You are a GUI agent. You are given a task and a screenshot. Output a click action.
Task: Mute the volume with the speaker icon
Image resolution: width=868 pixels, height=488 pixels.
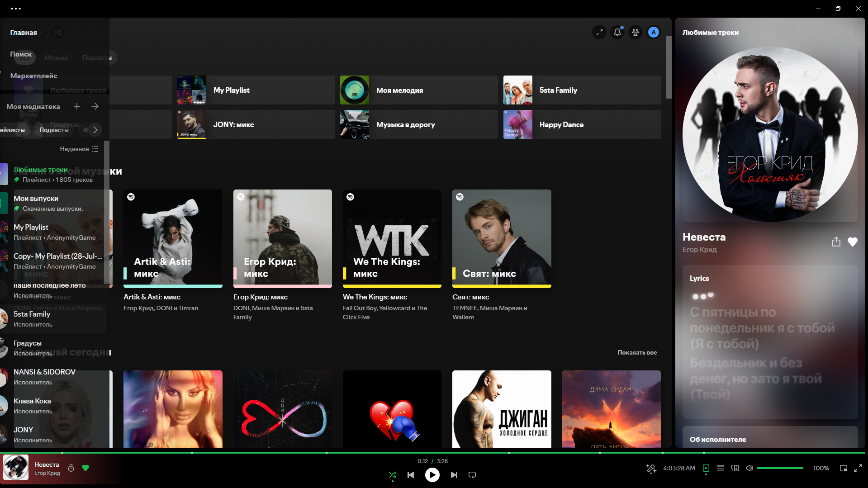[749, 468]
